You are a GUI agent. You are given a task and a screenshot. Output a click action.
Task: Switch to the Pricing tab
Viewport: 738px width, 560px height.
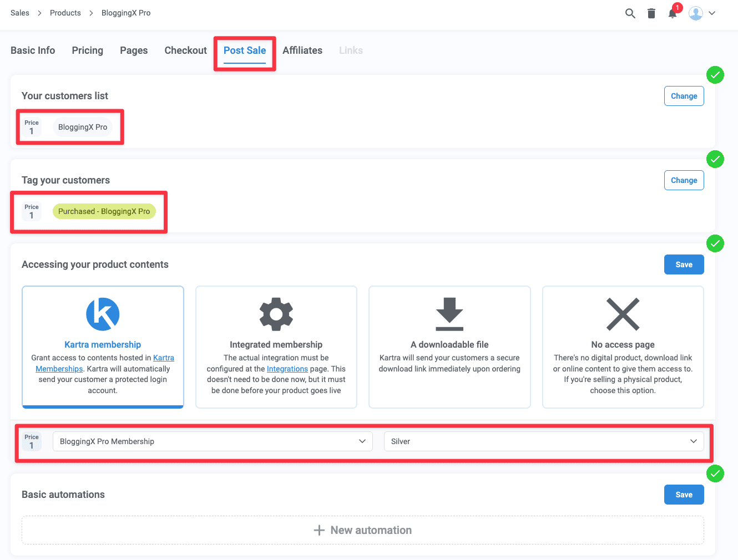point(87,50)
